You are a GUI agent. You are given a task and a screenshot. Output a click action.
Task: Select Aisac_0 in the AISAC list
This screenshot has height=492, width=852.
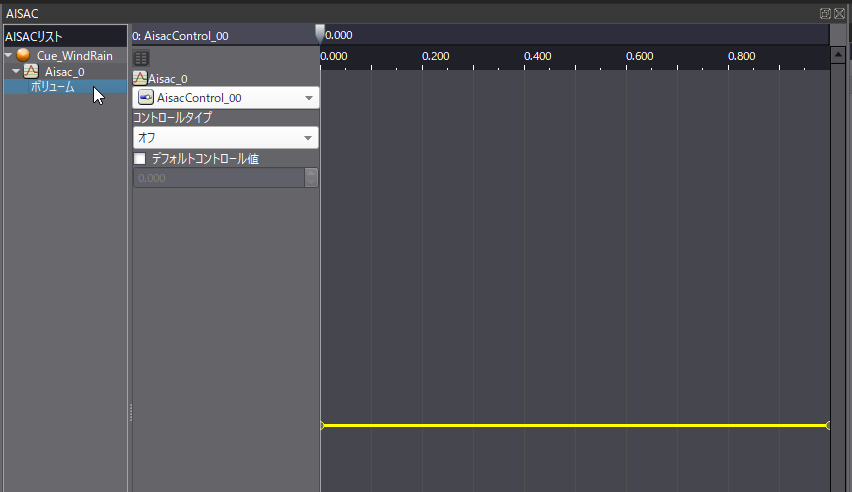pyautogui.click(x=65, y=72)
